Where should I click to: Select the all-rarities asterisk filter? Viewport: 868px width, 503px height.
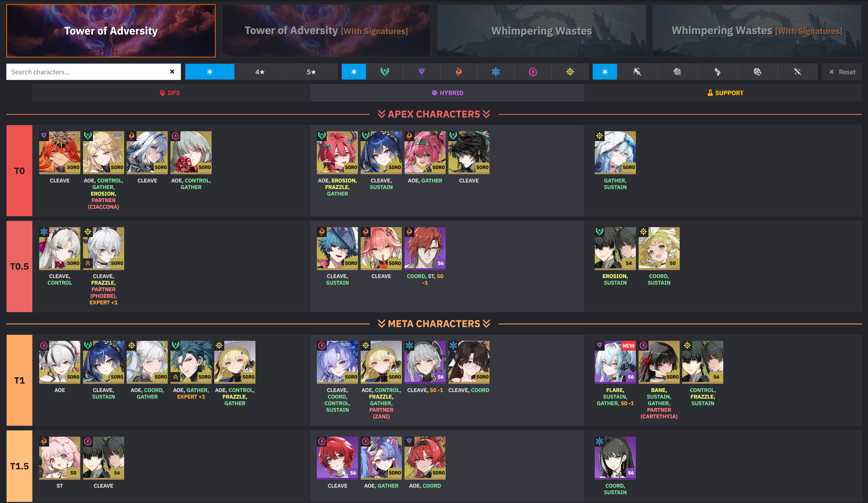point(209,72)
